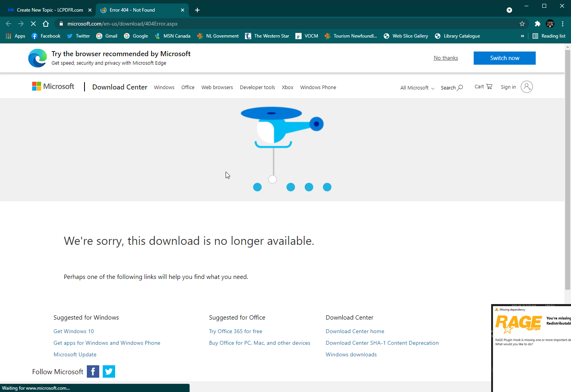This screenshot has height=392, width=571.
Task: Stop loading the page
Action: [33, 24]
